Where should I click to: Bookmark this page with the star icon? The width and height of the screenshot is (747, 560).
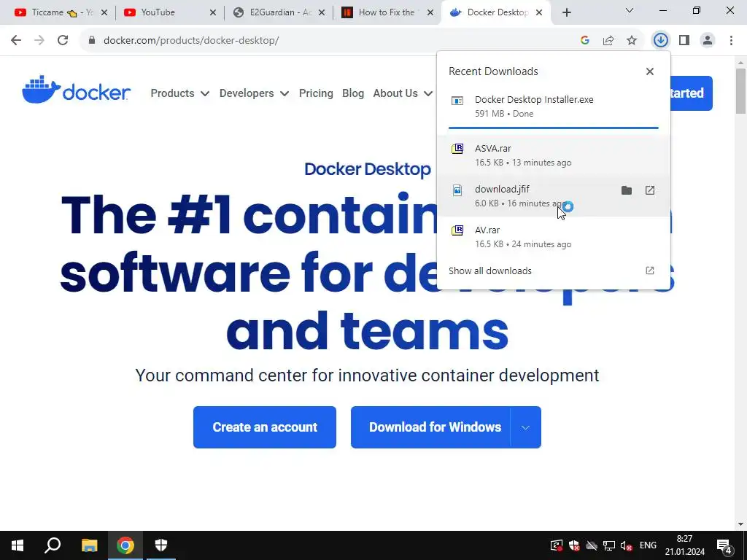pos(632,41)
